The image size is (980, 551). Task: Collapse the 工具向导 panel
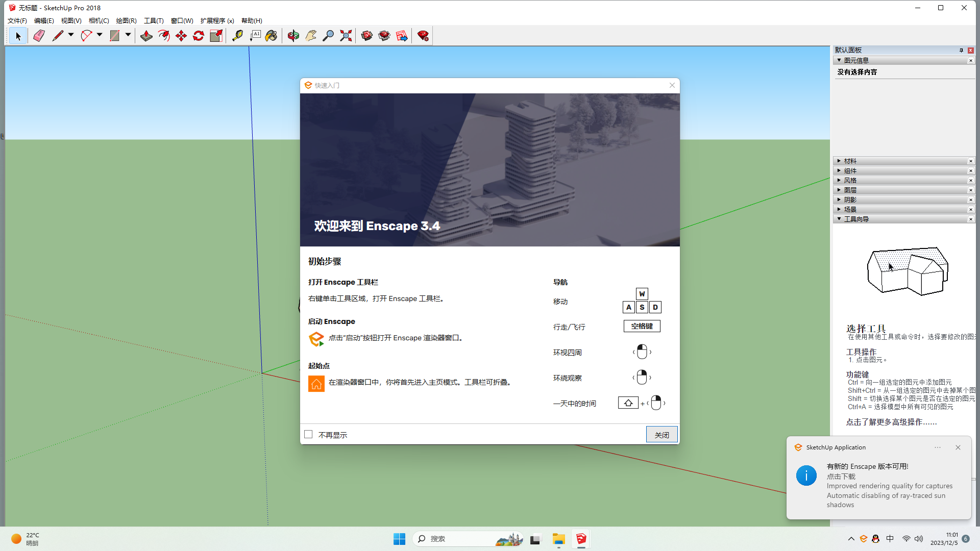[x=856, y=219]
